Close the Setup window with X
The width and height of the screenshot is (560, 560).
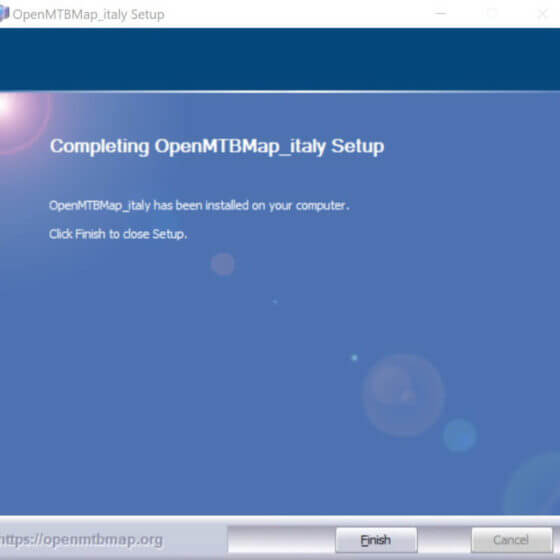542,14
